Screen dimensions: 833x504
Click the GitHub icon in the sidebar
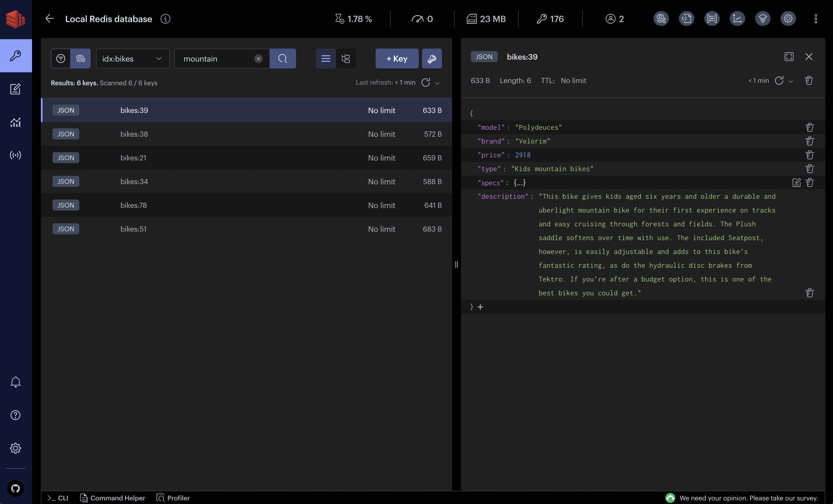(x=15, y=489)
